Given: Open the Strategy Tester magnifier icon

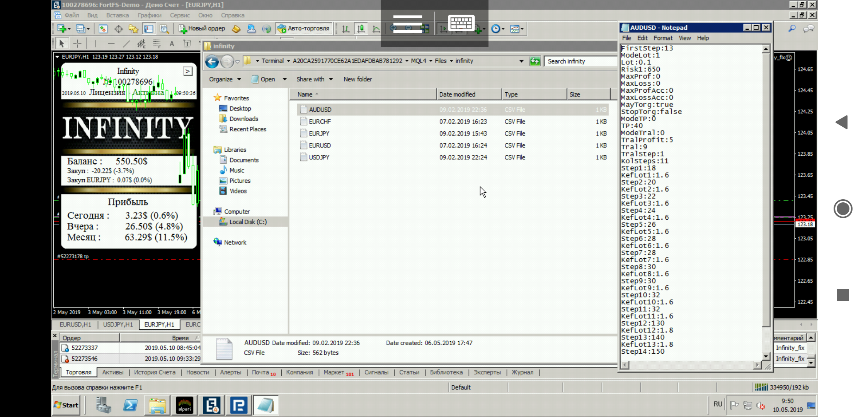Looking at the screenshot, I should click(x=164, y=29).
